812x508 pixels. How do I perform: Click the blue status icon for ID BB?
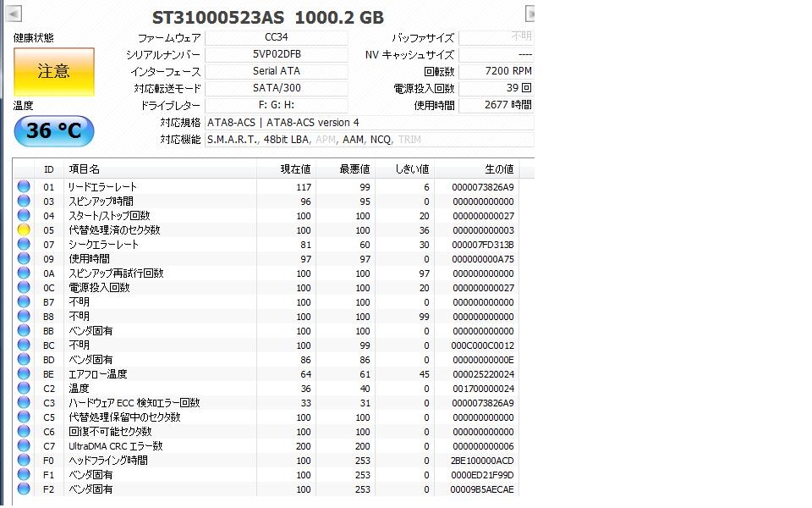[24, 331]
